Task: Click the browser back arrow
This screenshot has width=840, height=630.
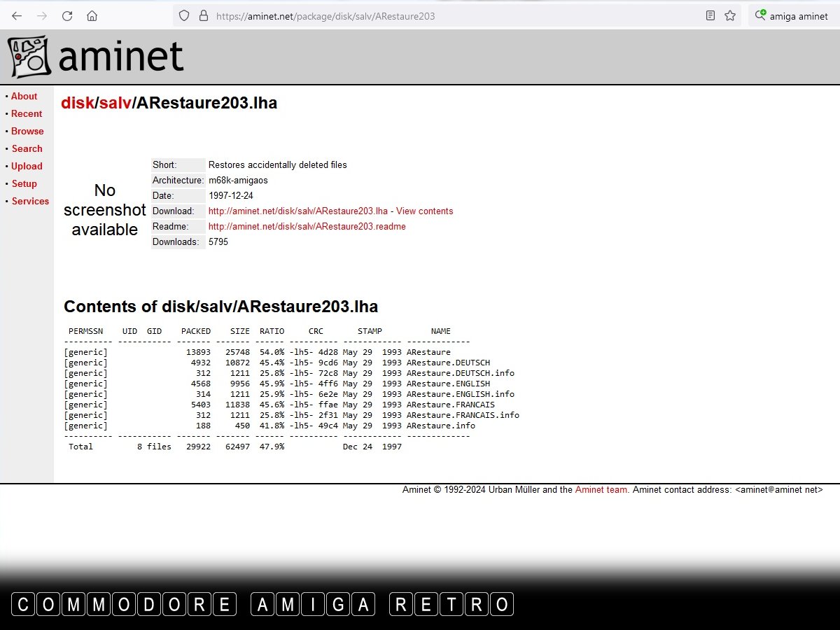Action: 17,15
